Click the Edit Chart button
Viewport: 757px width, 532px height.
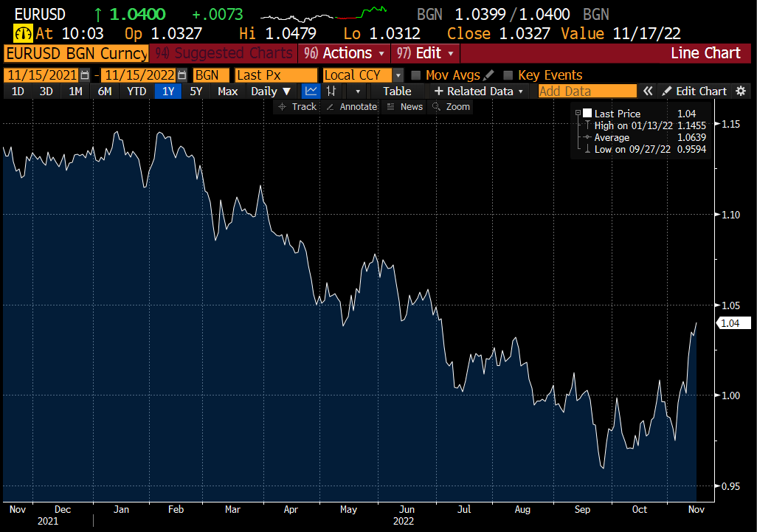(x=696, y=91)
